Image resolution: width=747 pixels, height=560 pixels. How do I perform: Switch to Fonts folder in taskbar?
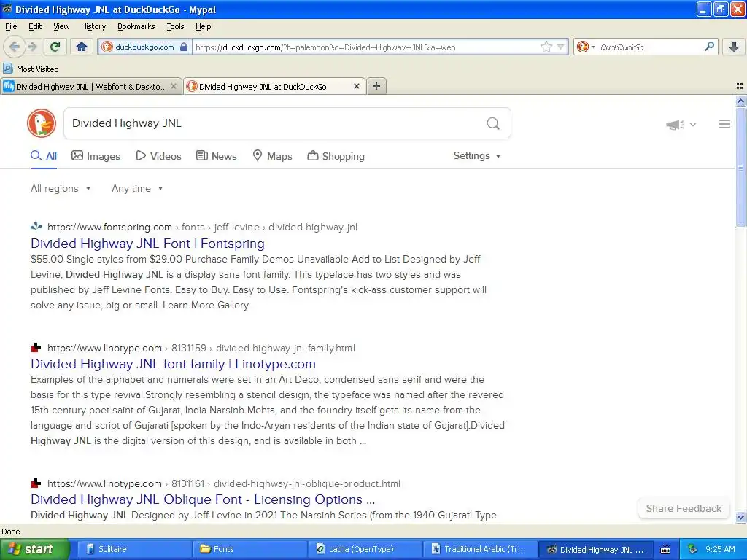pos(249,550)
